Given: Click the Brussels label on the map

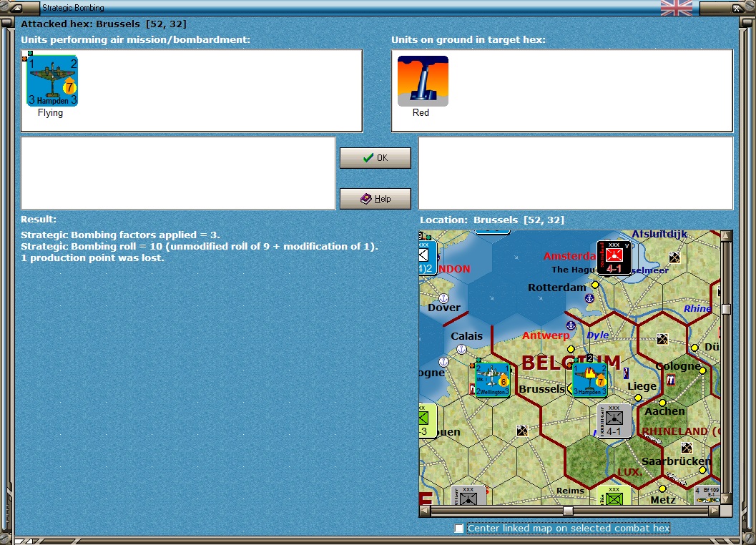Looking at the screenshot, I should pyautogui.click(x=541, y=389).
